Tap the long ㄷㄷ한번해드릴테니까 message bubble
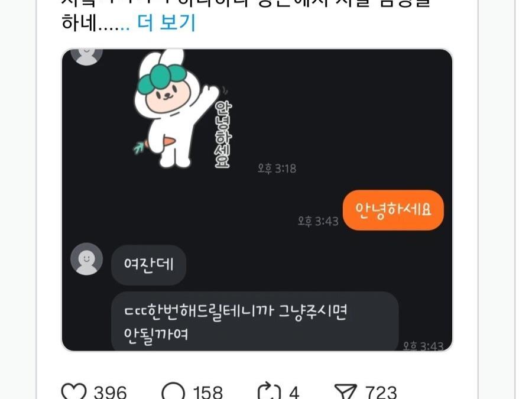This screenshot has height=399, width=532. [x=254, y=321]
